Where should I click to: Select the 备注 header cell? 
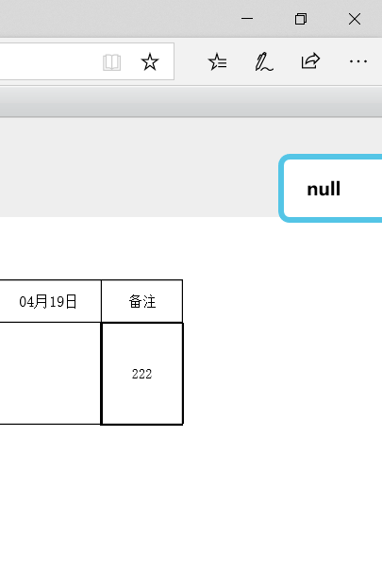pos(142,301)
